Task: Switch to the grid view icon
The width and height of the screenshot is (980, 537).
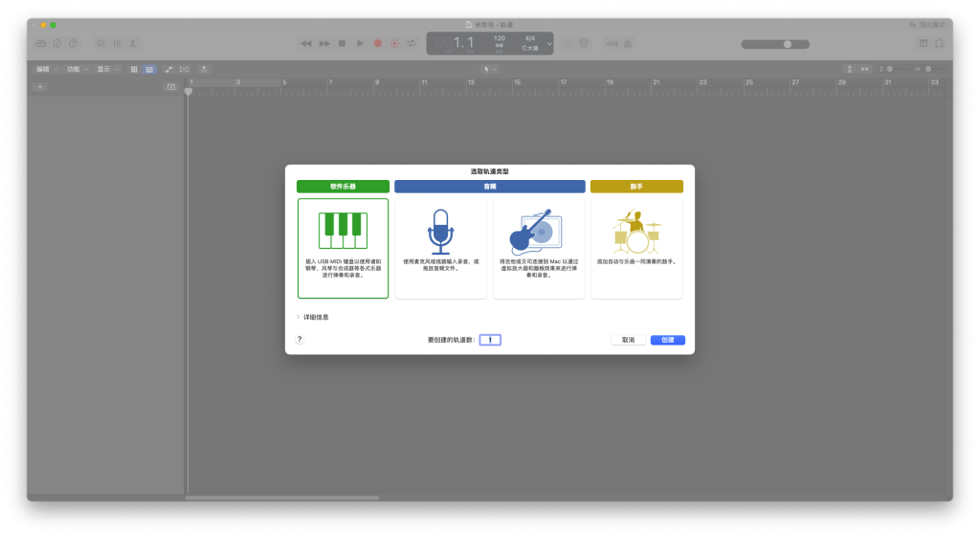Action: 134,69
